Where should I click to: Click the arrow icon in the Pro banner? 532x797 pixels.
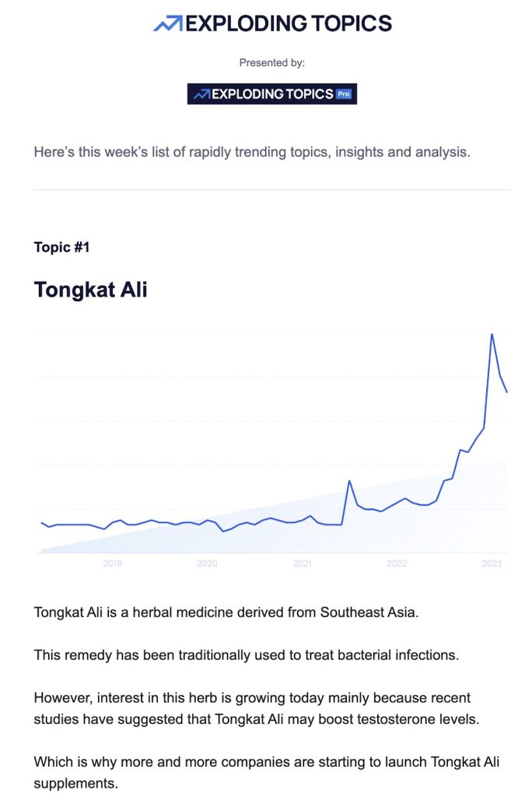coord(201,94)
